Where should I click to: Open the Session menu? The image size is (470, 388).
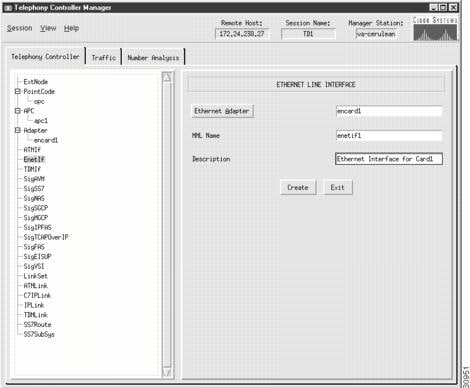click(x=19, y=28)
